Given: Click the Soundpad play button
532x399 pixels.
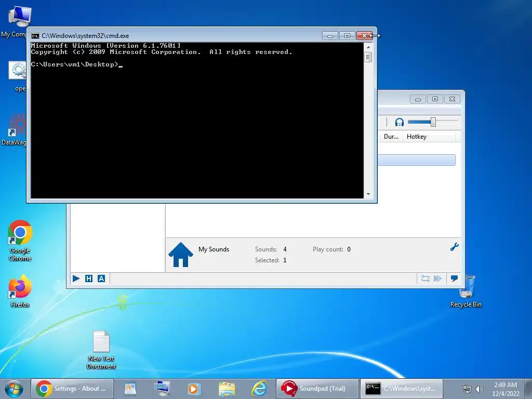Looking at the screenshot, I should coord(76,278).
